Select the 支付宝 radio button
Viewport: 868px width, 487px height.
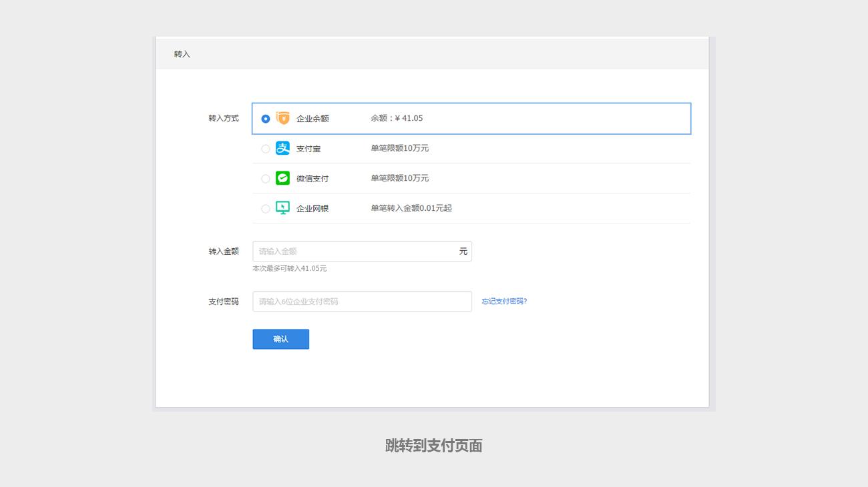tap(266, 149)
